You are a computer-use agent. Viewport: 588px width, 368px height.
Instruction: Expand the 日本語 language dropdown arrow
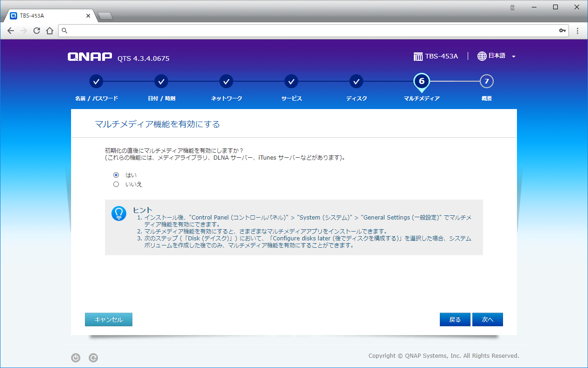514,57
